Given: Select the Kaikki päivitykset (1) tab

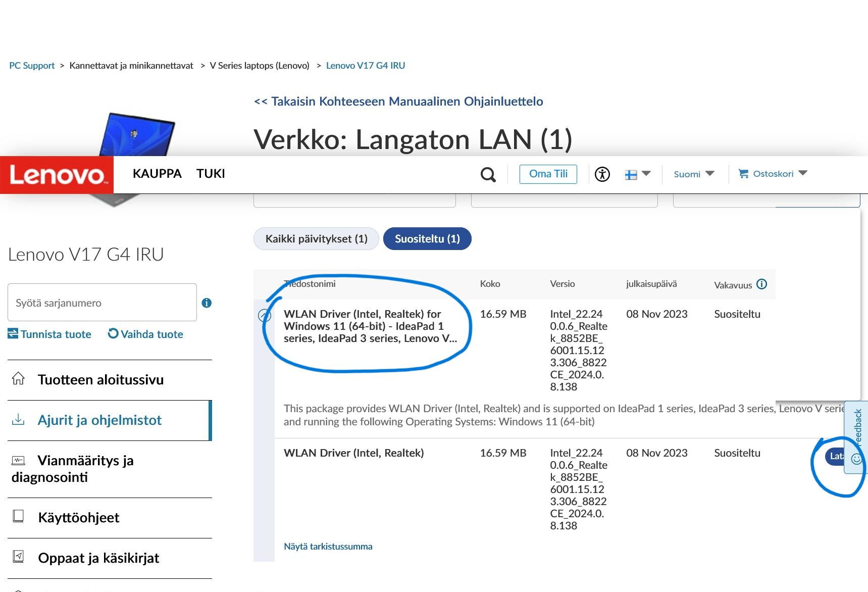Looking at the screenshot, I should [x=316, y=239].
